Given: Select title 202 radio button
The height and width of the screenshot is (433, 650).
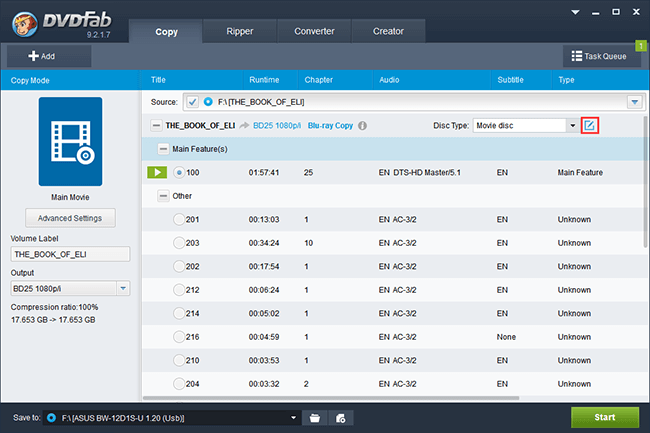Looking at the screenshot, I should click(179, 266).
